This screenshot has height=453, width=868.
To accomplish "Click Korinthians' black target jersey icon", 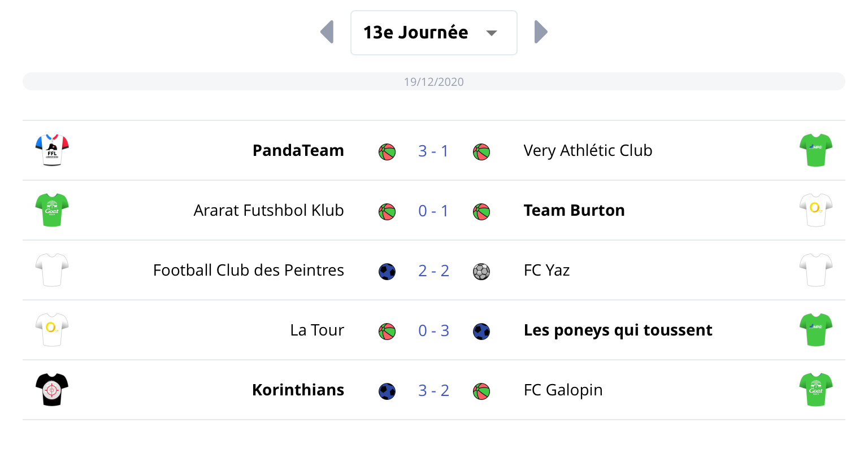I will (52, 390).
